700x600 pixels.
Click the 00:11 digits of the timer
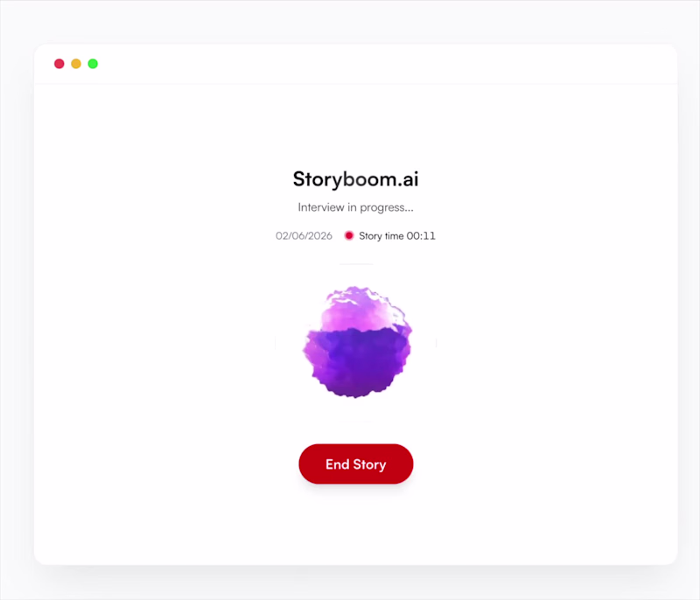click(x=421, y=235)
